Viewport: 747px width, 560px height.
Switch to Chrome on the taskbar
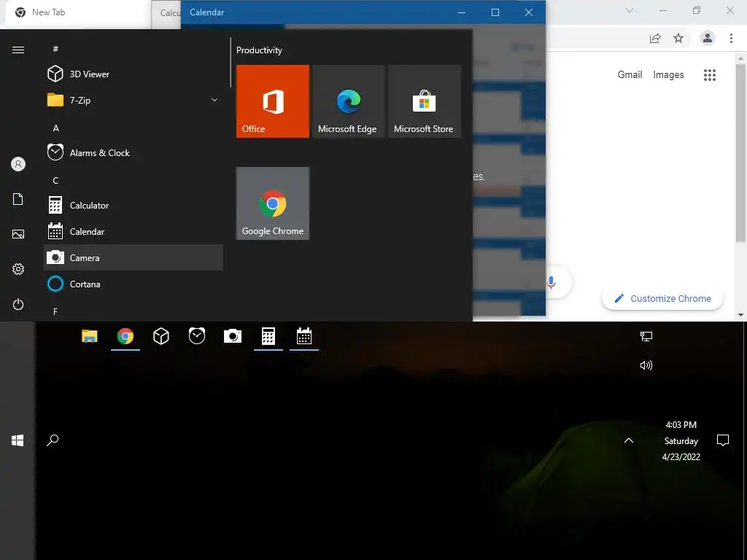125,336
